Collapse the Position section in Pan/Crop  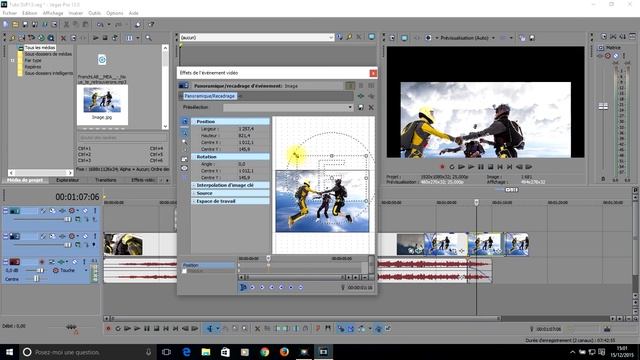(194, 122)
